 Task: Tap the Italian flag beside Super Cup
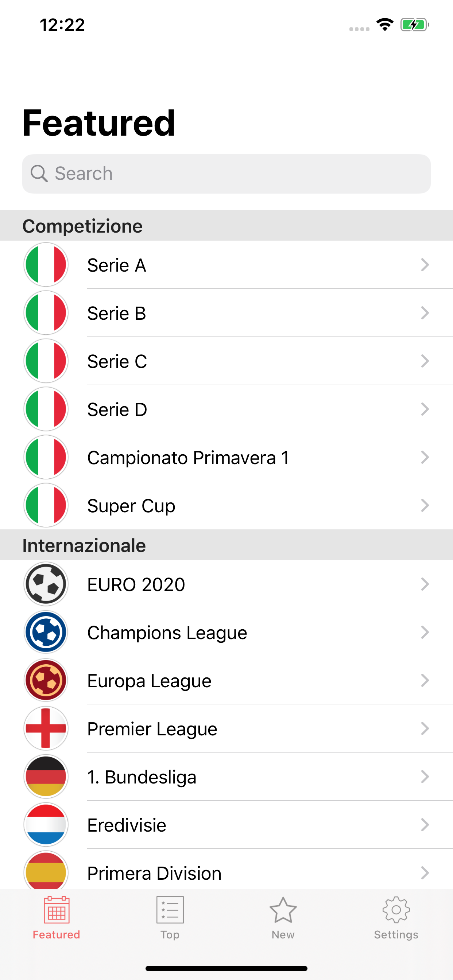point(46,505)
